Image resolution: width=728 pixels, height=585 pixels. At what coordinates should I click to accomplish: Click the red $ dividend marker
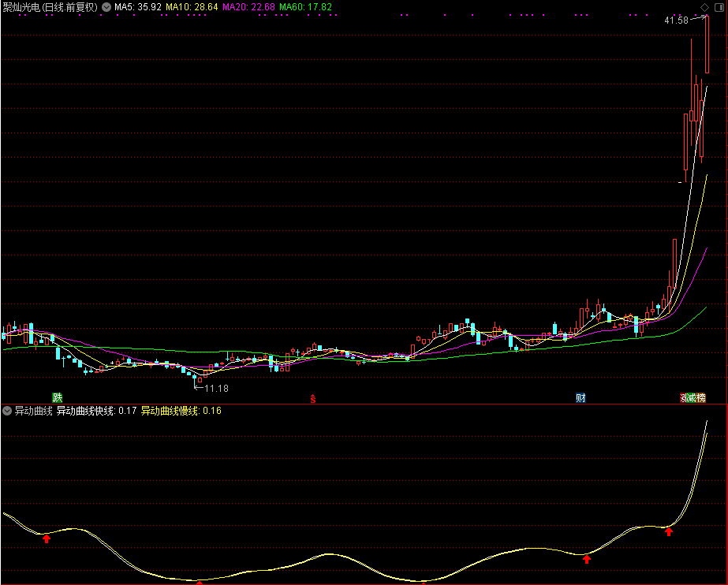point(312,398)
